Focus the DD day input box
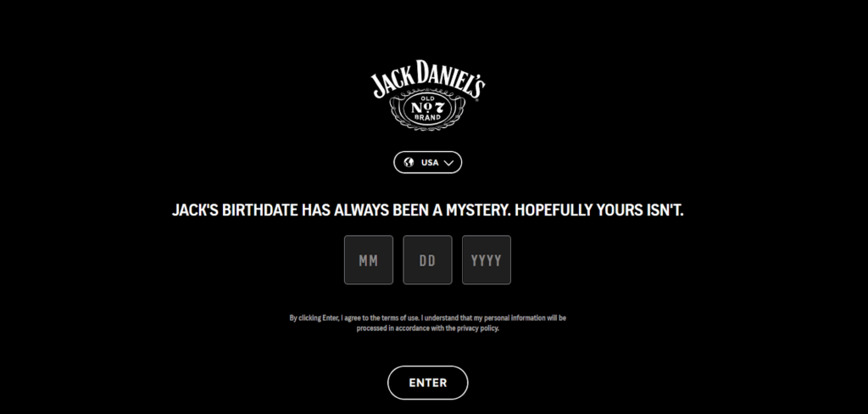The image size is (868, 414). [427, 260]
